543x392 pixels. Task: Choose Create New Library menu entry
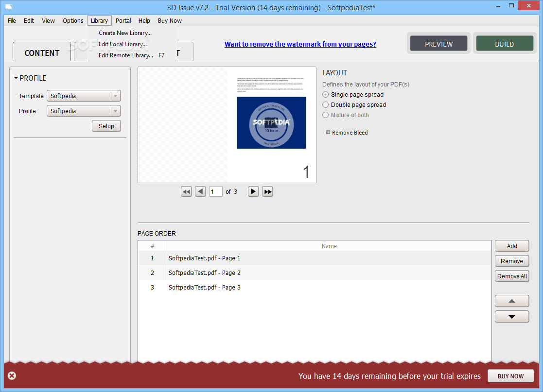(132, 33)
